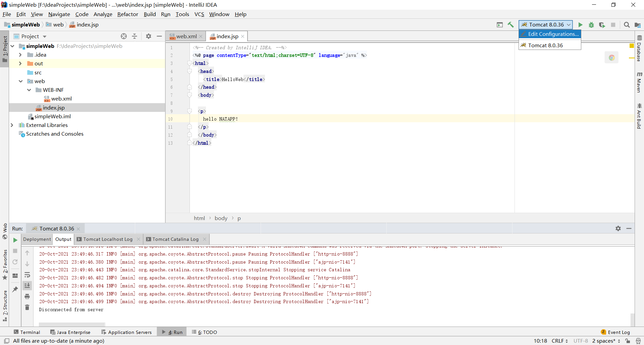Change CRLF line separator in status bar
Image resolution: width=644 pixels, height=345 pixels.
click(560, 341)
